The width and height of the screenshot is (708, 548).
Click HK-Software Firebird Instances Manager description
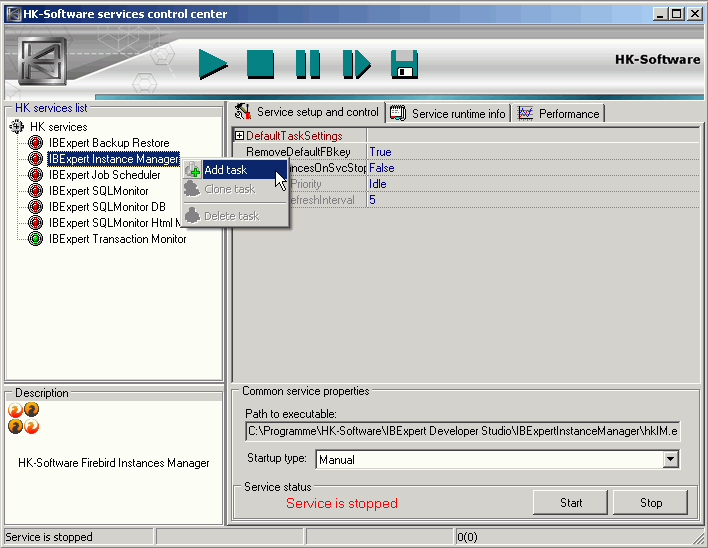[x=114, y=463]
